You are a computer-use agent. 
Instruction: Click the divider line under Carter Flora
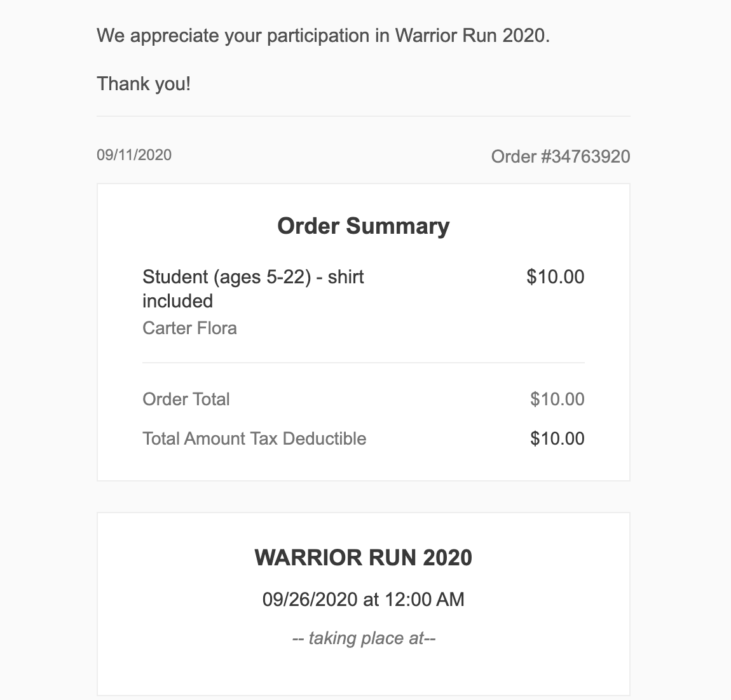363,363
